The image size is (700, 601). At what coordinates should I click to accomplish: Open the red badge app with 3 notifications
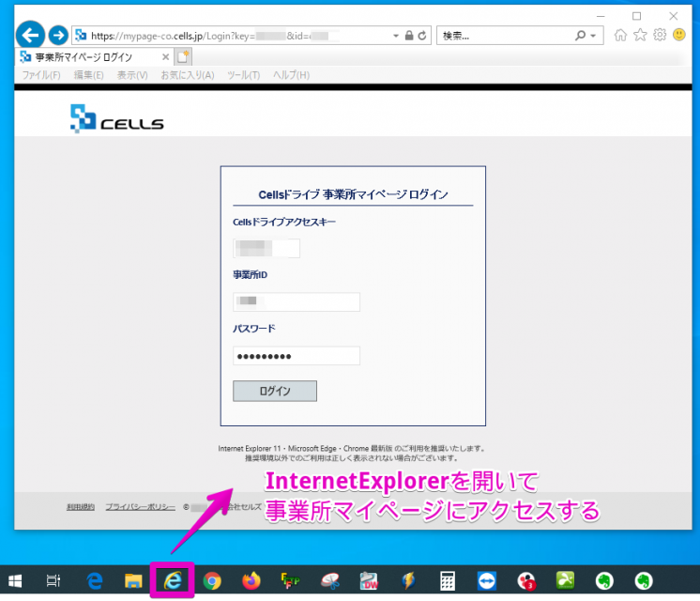pyautogui.click(x=526, y=581)
